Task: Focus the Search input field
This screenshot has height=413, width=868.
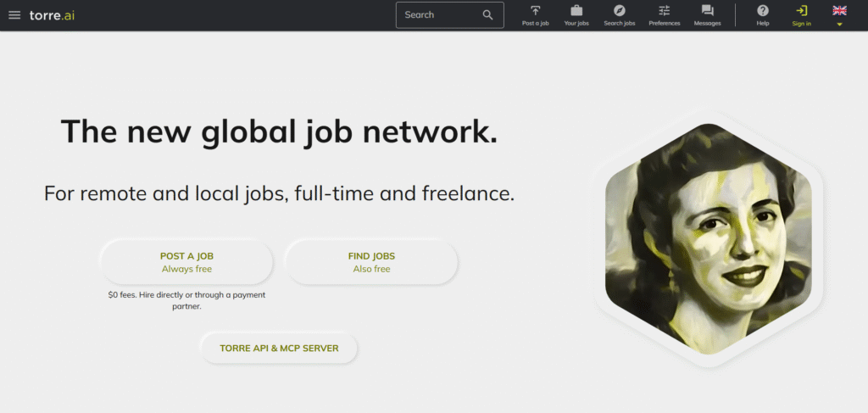Action: pos(437,15)
